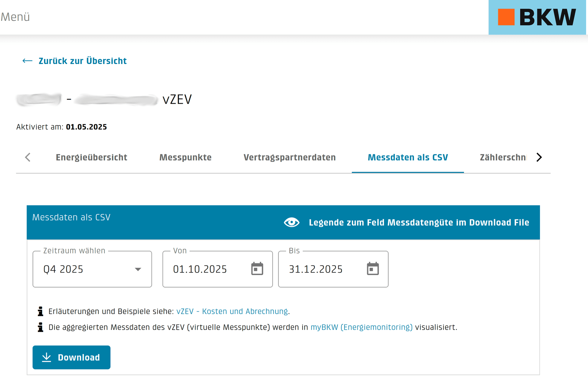The image size is (588, 378).
Task: Click the vZEV heading text
Action: (177, 99)
